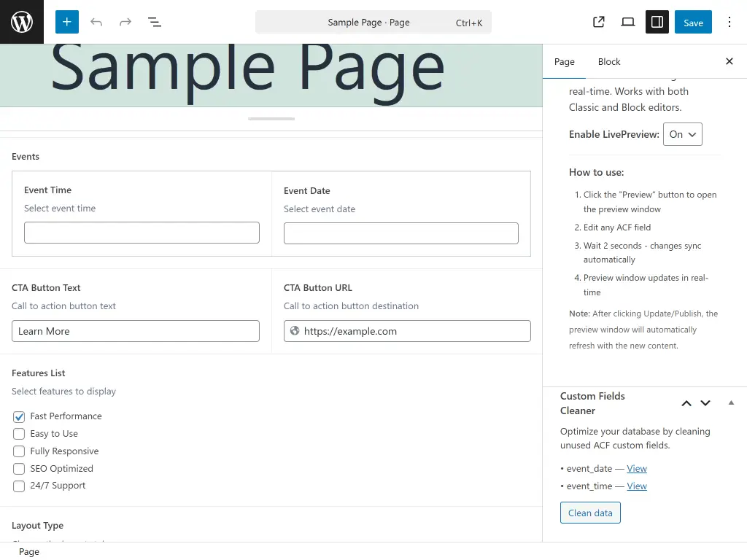Image resolution: width=747 pixels, height=560 pixels.
Task: Click the globe icon in CTA Button URL
Action: coord(295,331)
